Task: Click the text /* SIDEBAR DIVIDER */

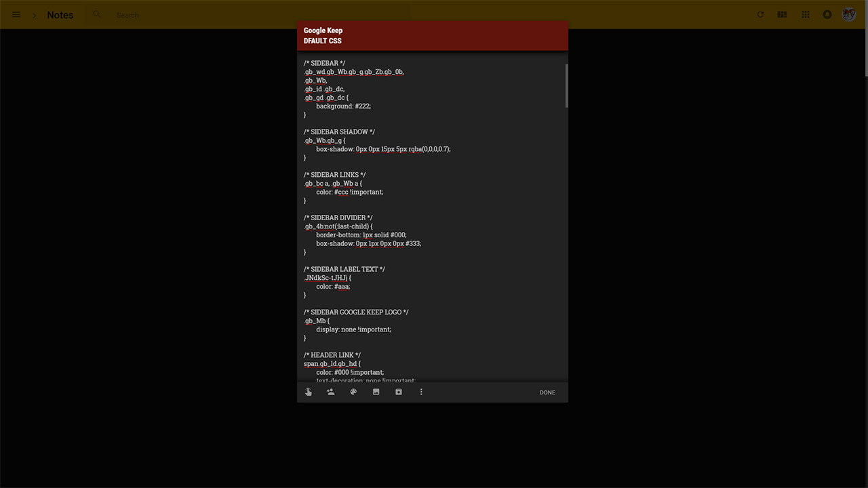Action: 338,218
